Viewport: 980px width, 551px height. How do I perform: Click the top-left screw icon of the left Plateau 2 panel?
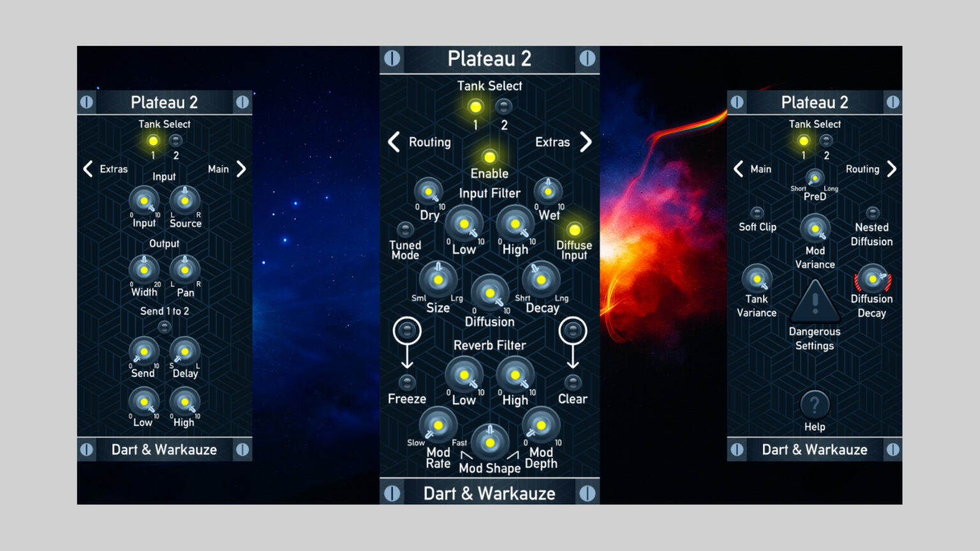87,102
